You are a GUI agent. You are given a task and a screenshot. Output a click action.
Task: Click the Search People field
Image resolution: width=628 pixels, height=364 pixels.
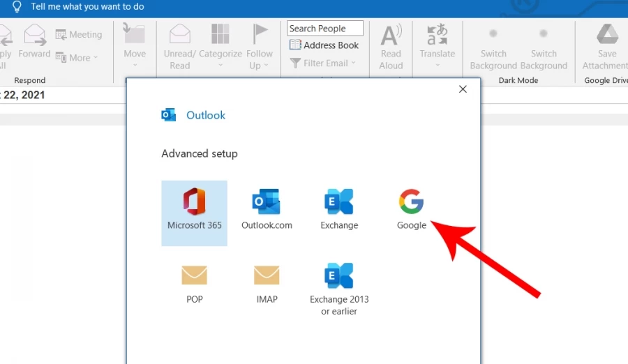pyautogui.click(x=324, y=29)
